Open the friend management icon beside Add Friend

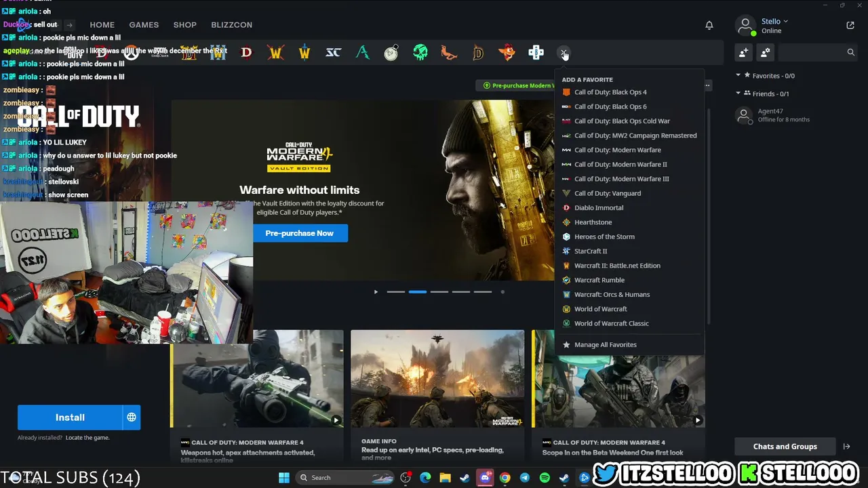click(x=766, y=52)
